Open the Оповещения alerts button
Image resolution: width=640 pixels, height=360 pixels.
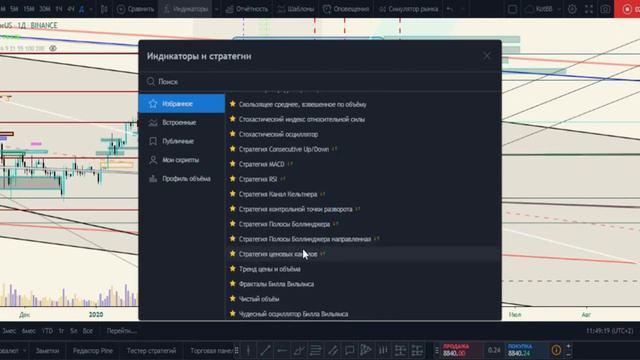pyautogui.click(x=346, y=9)
